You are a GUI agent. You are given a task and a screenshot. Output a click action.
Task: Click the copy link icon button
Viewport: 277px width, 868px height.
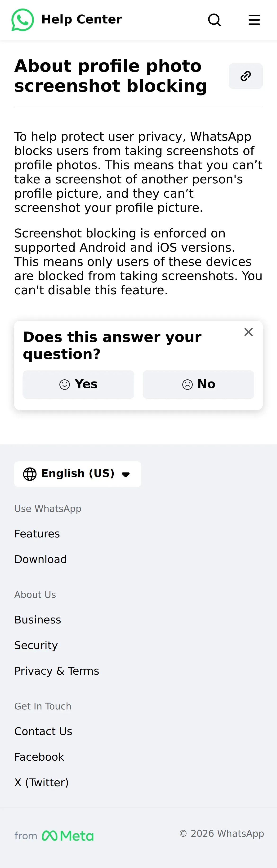tap(245, 76)
